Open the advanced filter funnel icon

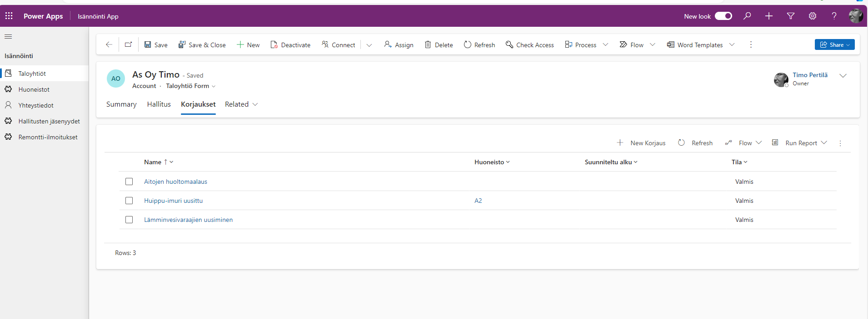pyautogui.click(x=791, y=16)
